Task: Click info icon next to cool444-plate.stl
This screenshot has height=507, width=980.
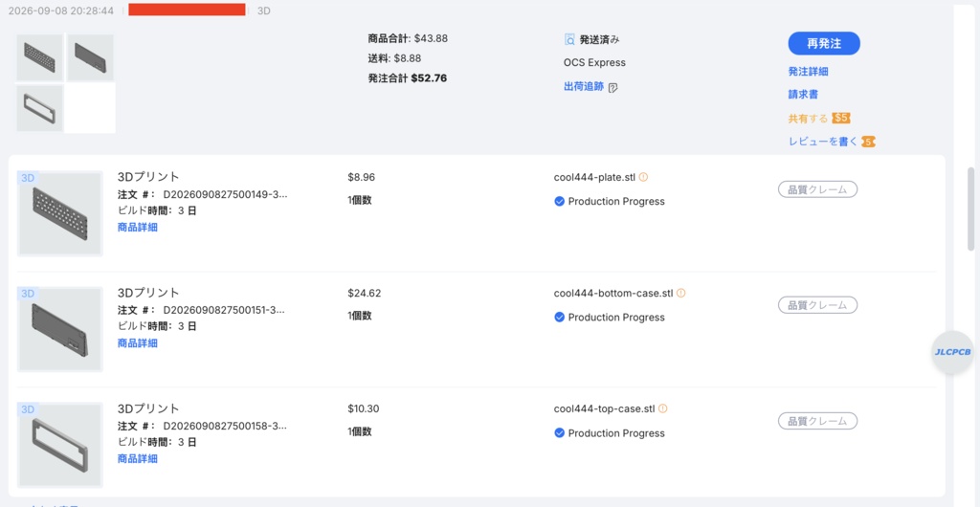Action: (643, 177)
